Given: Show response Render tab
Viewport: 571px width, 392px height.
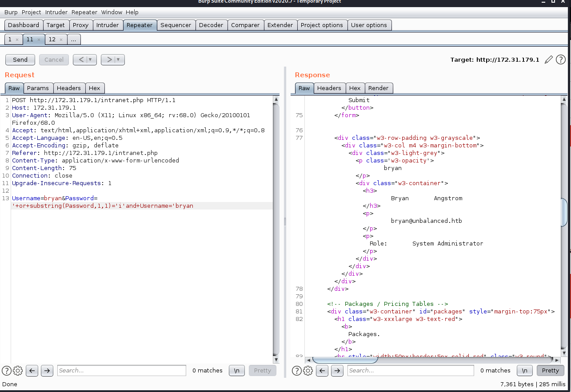Looking at the screenshot, I should pyautogui.click(x=379, y=88).
